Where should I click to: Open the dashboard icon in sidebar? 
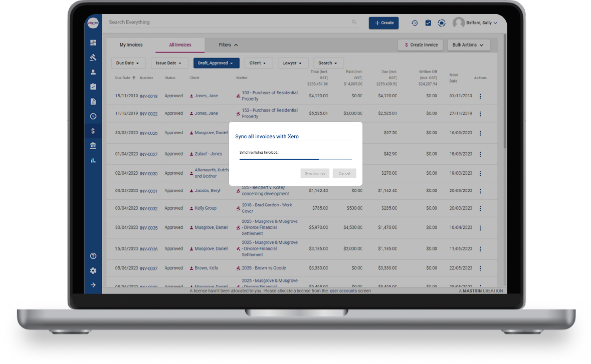[93, 43]
